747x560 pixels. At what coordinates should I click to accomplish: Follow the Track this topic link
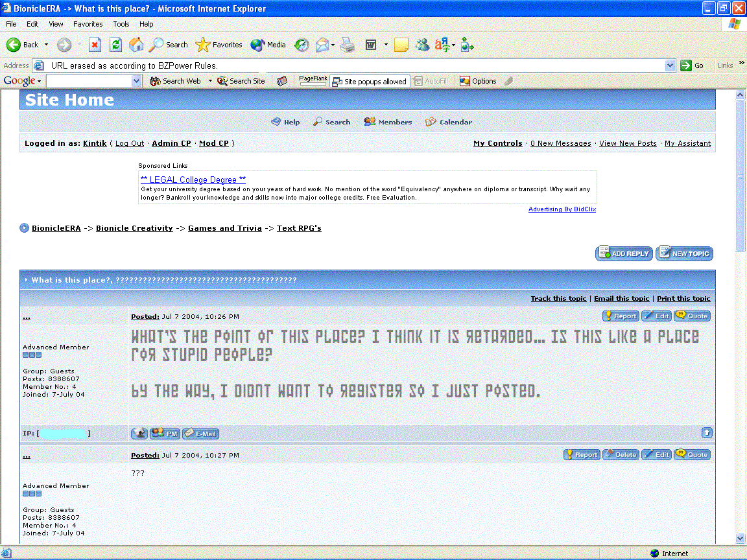point(558,299)
